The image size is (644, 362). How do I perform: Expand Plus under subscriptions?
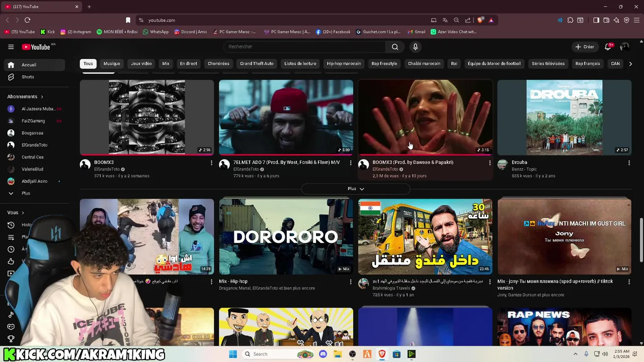tap(26, 193)
